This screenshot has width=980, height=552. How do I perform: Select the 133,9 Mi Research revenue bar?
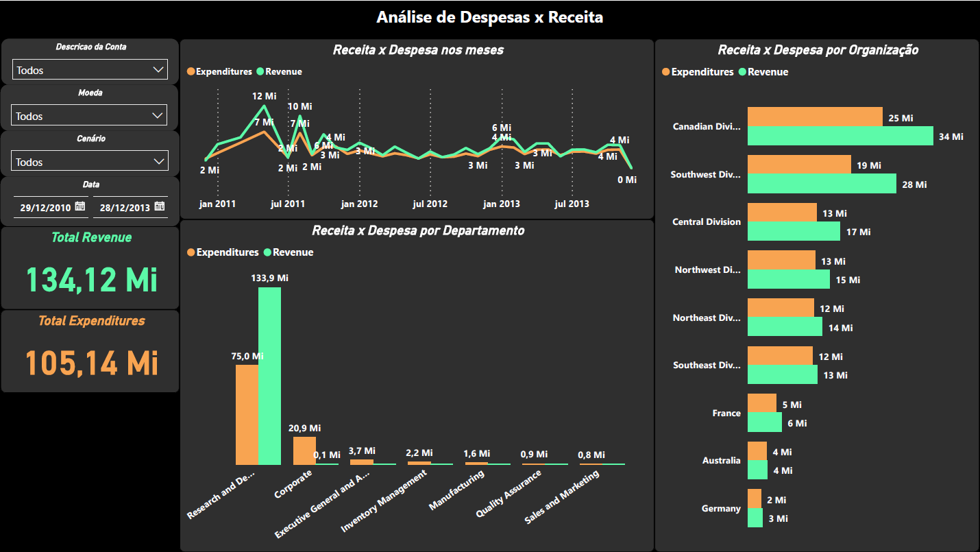coord(270,376)
